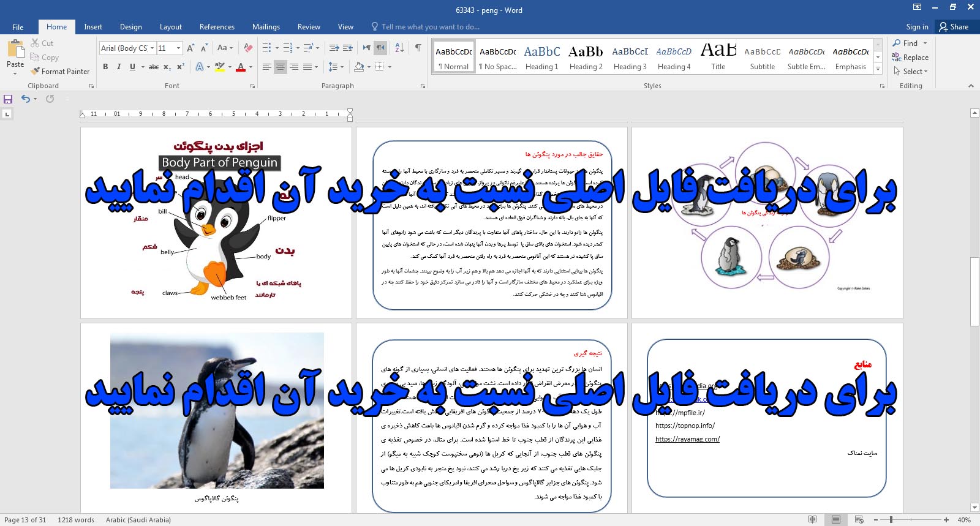Switch to Web Layout view
The height and width of the screenshot is (526, 980).
click(859, 520)
